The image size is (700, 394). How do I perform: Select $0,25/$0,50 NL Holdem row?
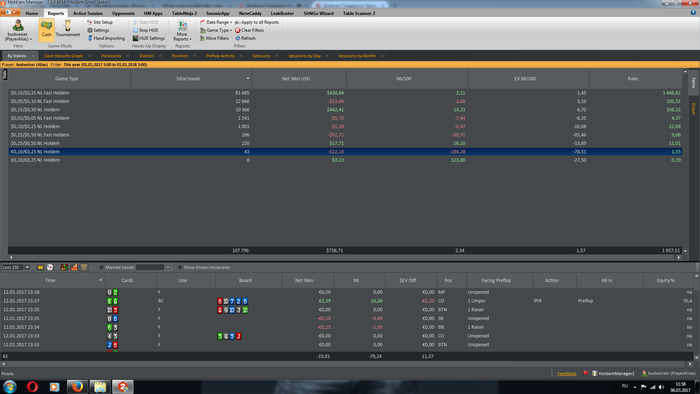345,143
